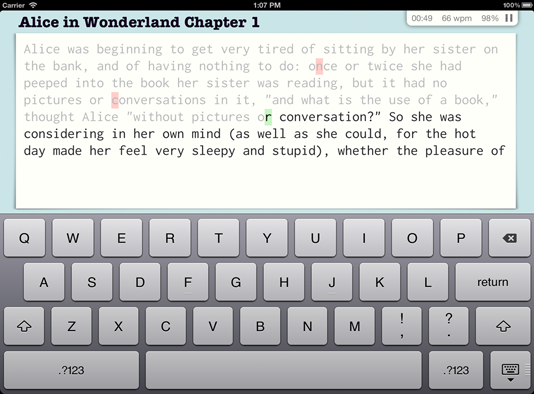Switch to numbers with right .?123 key

coord(456,370)
